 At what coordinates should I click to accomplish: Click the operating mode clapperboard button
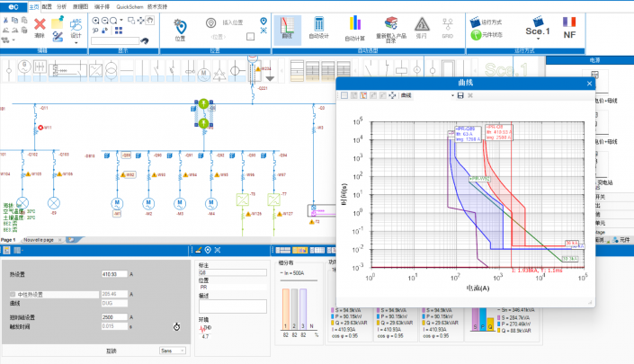coord(486,22)
